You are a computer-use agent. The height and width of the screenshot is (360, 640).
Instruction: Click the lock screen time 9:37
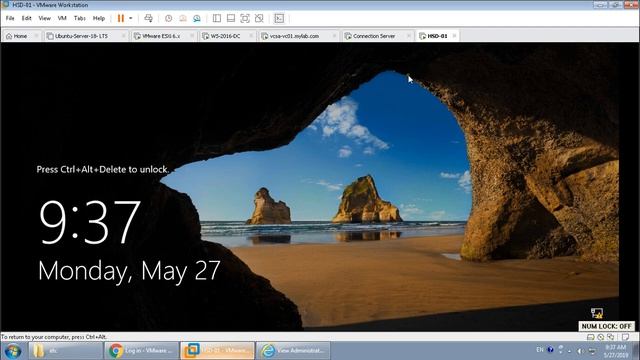click(90, 222)
